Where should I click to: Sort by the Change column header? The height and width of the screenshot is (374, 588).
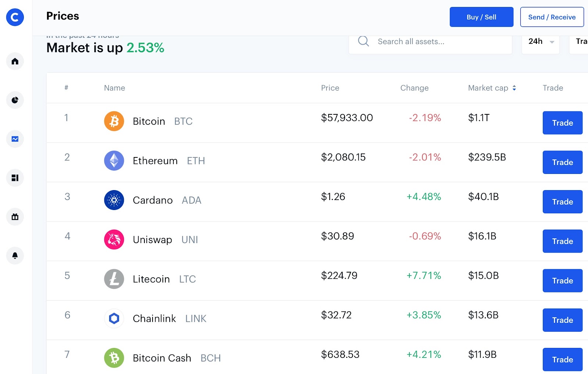click(x=414, y=88)
